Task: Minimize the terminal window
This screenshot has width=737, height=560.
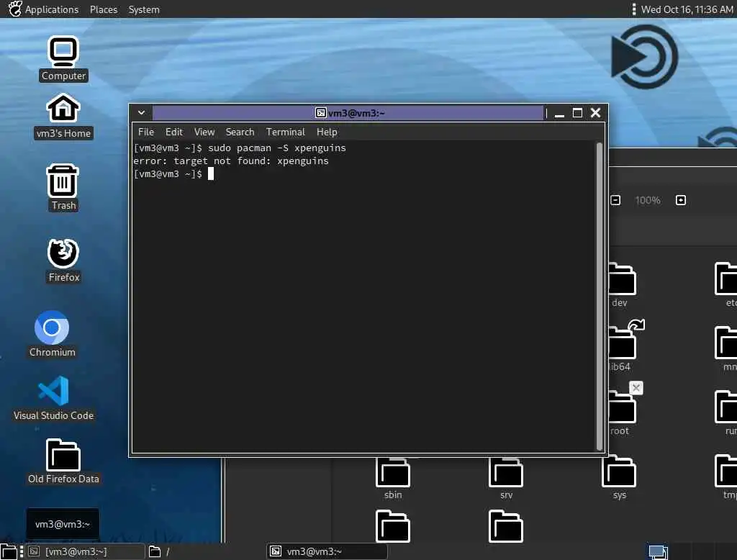Action: (x=559, y=113)
